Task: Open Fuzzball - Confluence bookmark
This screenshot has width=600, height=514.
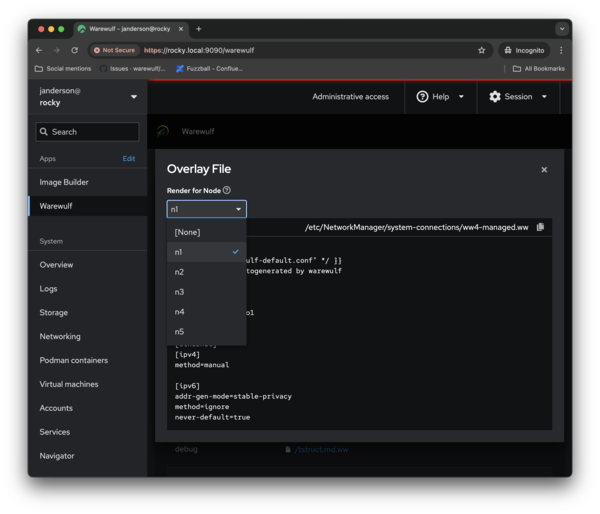Action: click(x=209, y=69)
